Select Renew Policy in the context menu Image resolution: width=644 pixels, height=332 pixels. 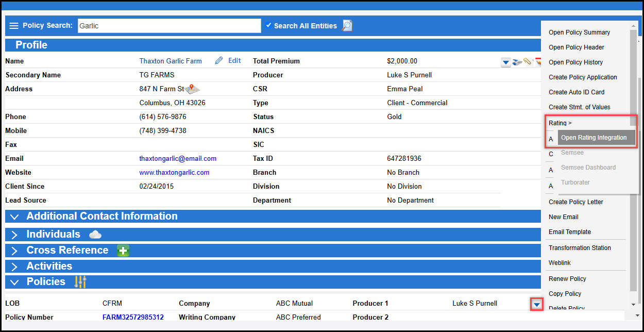coord(567,278)
